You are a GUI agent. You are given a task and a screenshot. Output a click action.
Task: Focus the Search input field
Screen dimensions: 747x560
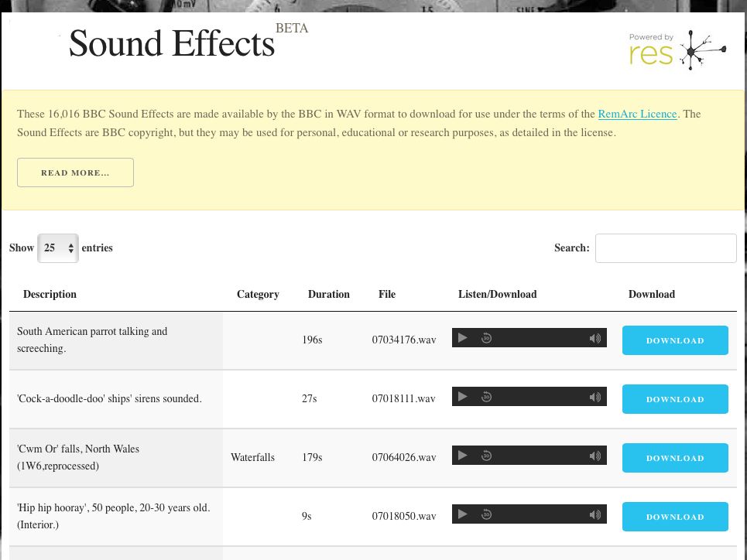point(666,248)
